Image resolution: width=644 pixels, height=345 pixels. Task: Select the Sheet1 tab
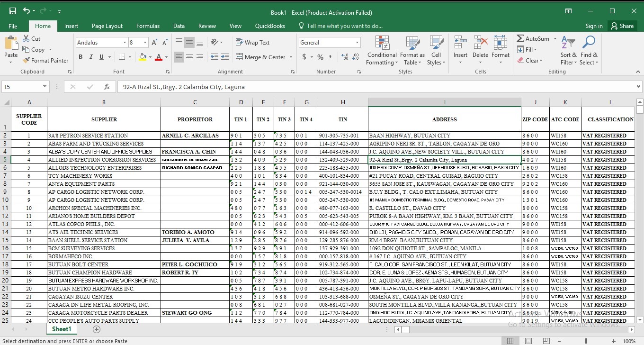click(x=62, y=329)
